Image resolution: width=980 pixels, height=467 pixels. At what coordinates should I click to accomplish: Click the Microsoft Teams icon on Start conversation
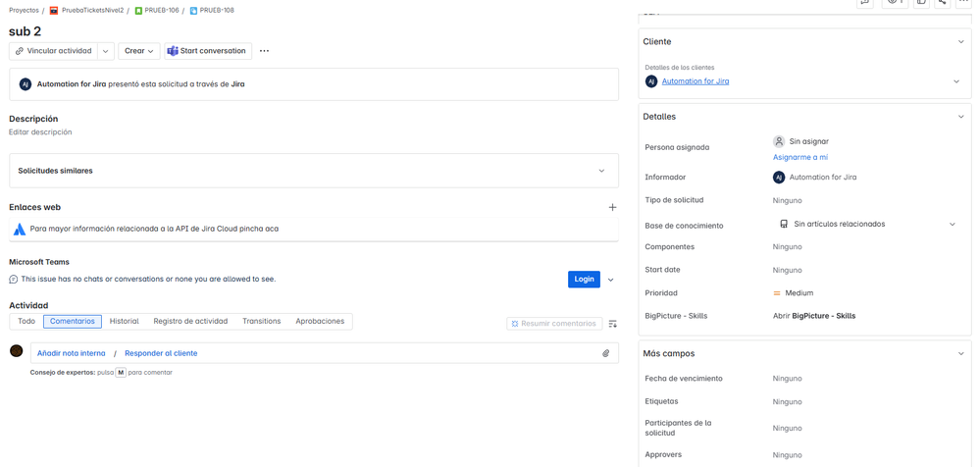(x=173, y=51)
